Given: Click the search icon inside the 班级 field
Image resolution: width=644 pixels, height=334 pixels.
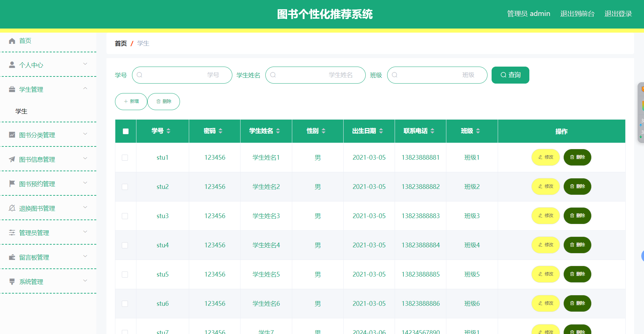Looking at the screenshot, I should coord(395,75).
